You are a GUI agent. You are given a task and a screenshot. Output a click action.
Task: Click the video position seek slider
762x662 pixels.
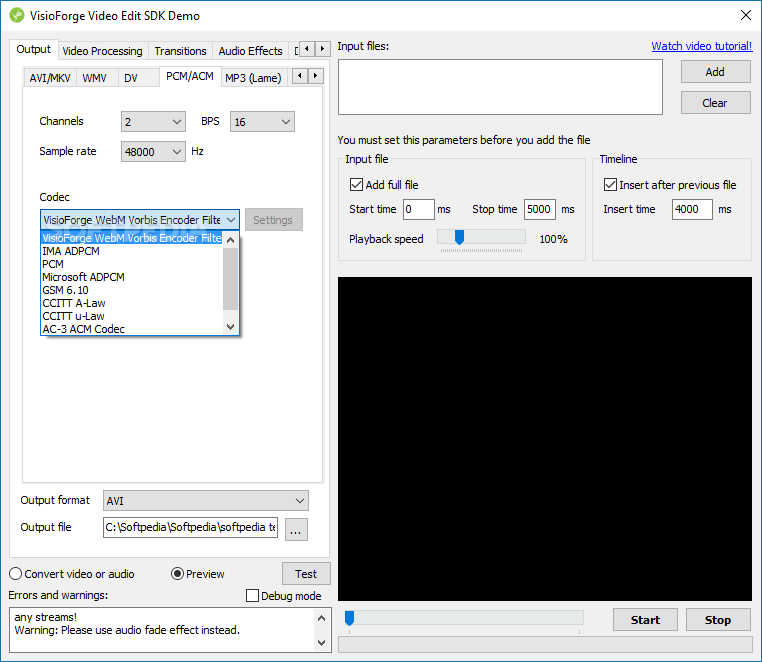tap(464, 618)
